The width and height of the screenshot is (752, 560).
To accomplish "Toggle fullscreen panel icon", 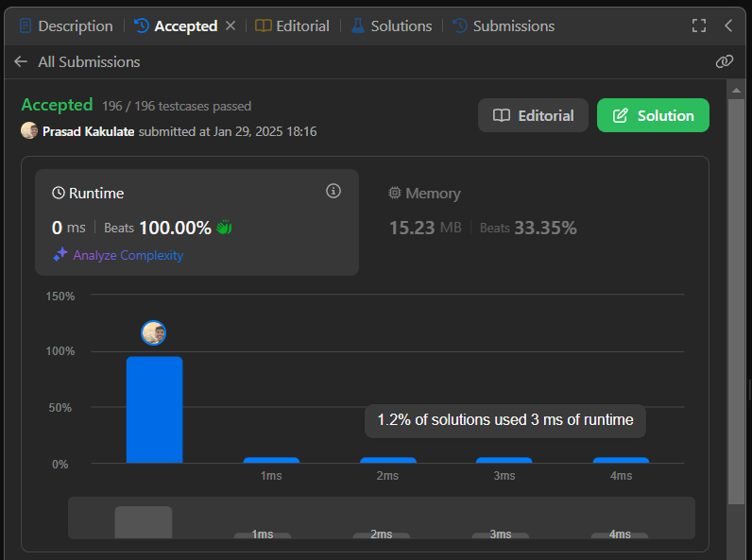I will pos(699,25).
